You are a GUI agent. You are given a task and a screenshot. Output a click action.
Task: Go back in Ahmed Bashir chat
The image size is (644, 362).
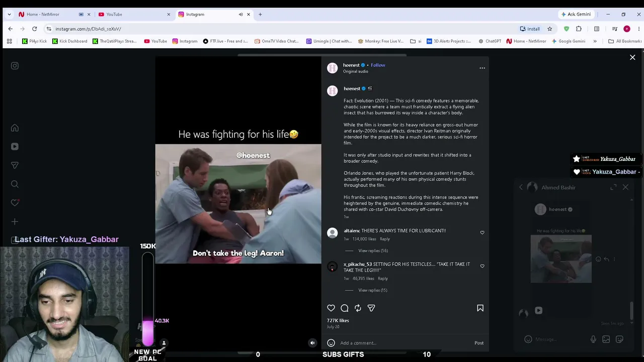pos(521,188)
